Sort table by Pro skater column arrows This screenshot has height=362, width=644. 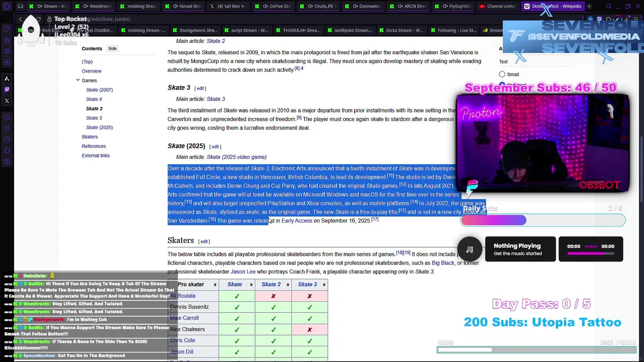[x=215, y=285]
